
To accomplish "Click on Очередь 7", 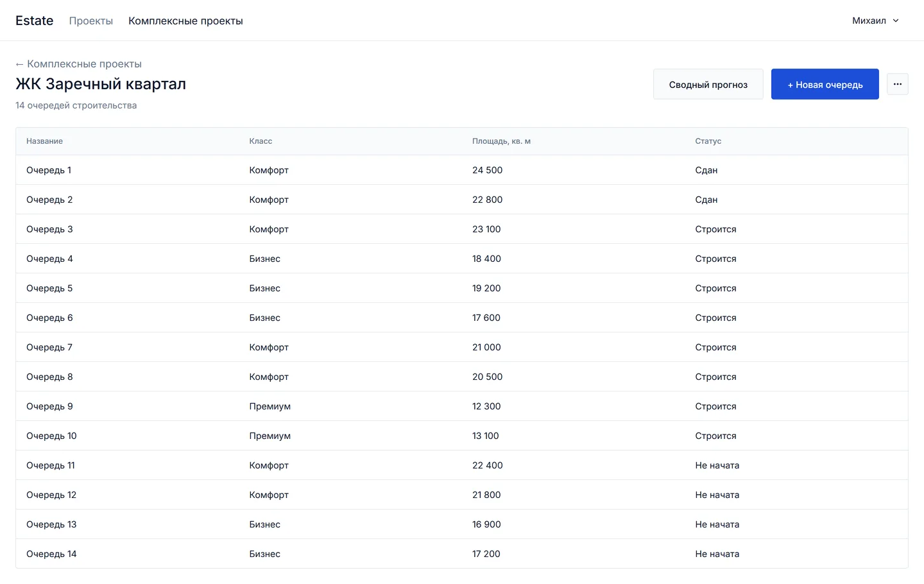I will (462, 347).
